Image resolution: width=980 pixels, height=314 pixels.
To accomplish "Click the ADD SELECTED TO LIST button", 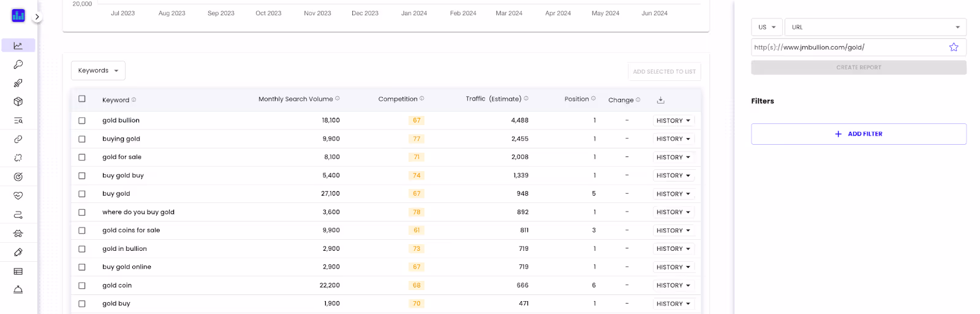I will [x=664, y=72].
